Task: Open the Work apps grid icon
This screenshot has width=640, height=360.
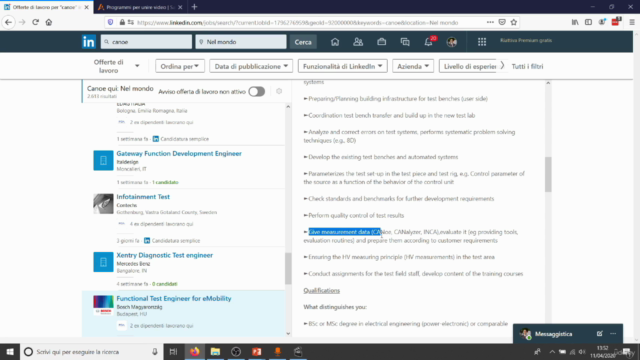Action: pyautogui.click(x=482, y=42)
